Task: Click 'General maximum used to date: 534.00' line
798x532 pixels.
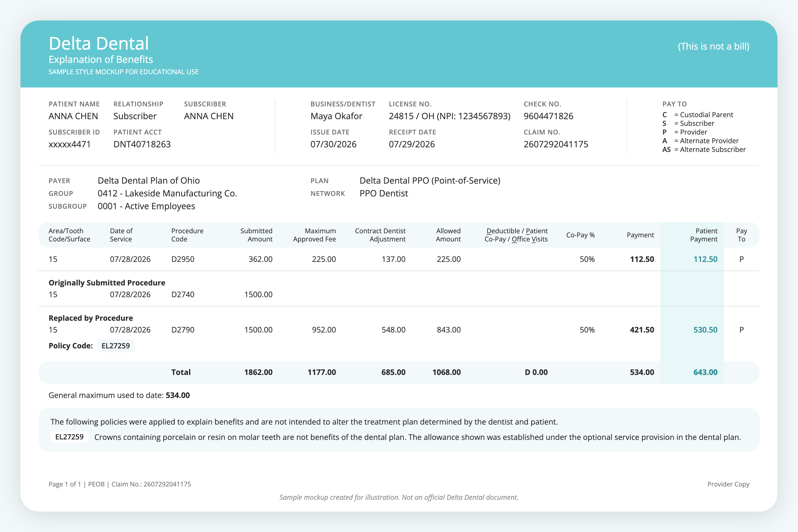Action: pos(119,395)
